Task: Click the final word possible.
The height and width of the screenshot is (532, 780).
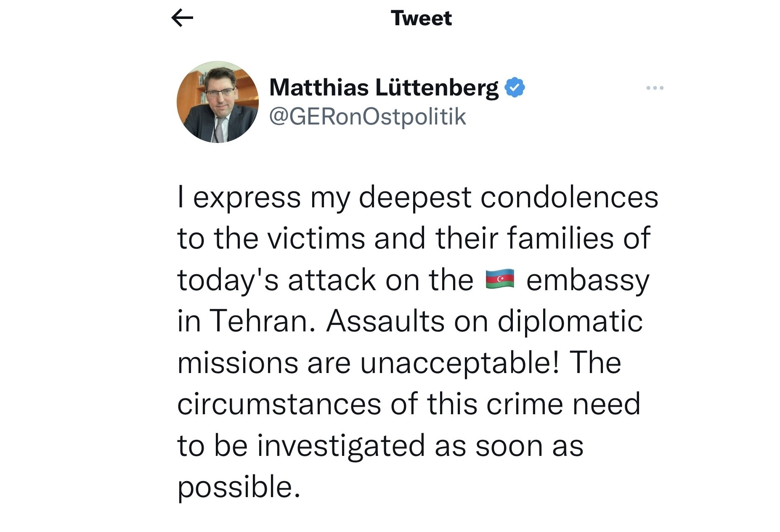Action: pos(239,487)
